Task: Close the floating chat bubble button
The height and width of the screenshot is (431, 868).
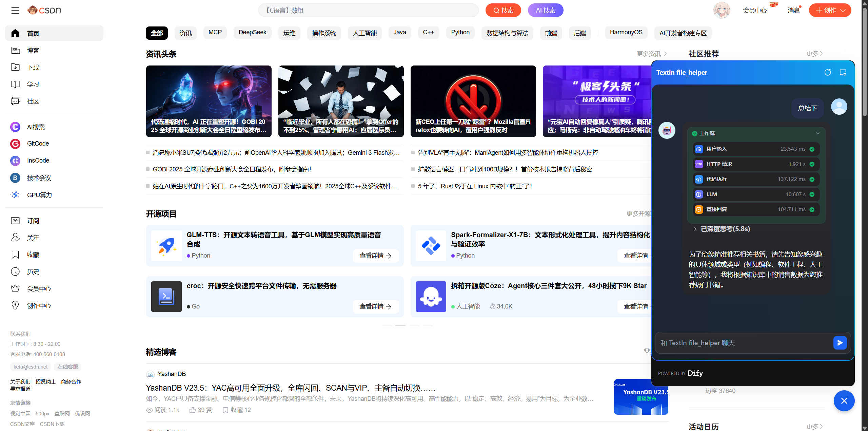Action: point(844,401)
